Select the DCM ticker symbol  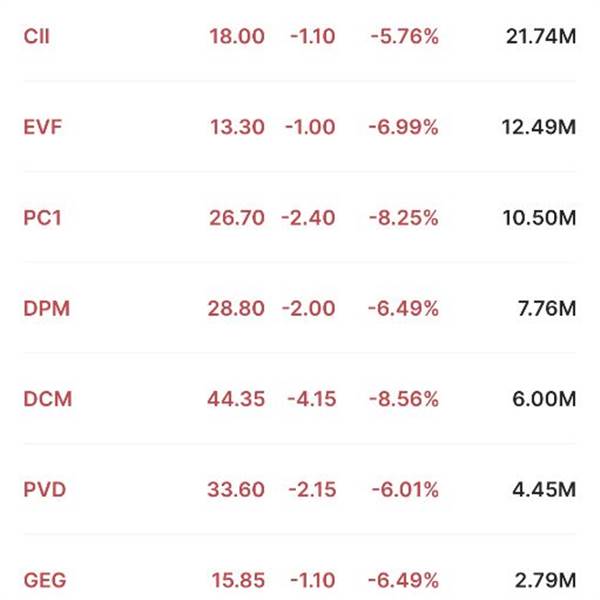[x=46, y=399]
